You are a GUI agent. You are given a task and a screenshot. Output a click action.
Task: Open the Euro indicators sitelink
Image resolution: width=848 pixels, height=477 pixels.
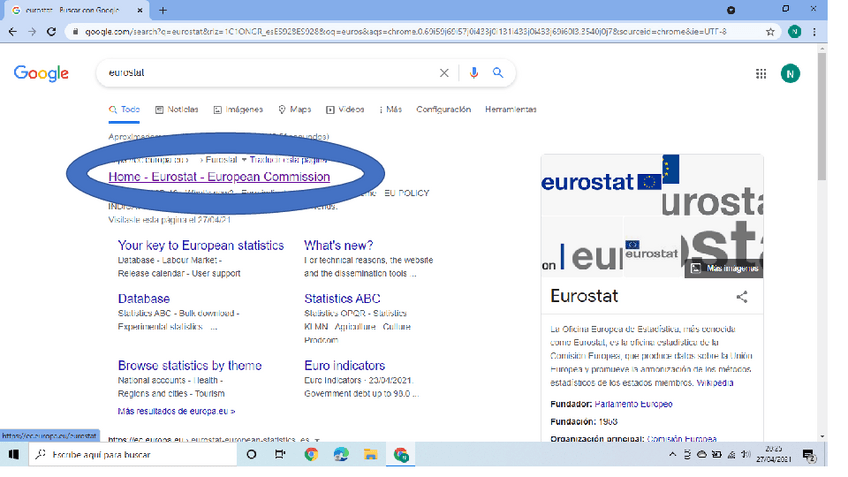pyautogui.click(x=344, y=366)
